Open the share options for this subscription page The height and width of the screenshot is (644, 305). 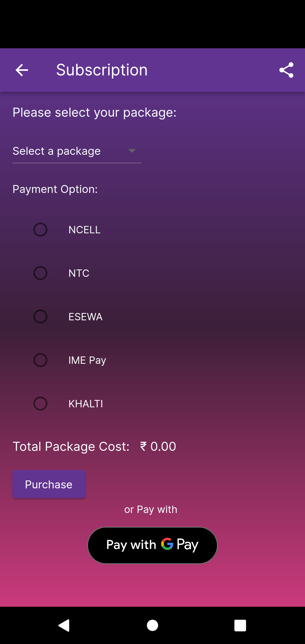coord(286,70)
